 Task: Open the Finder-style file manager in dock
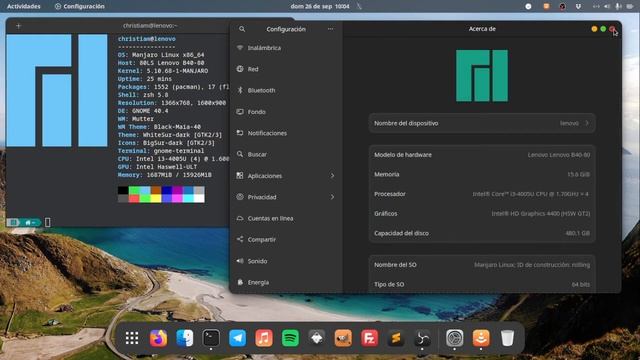click(x=184, y=338)
